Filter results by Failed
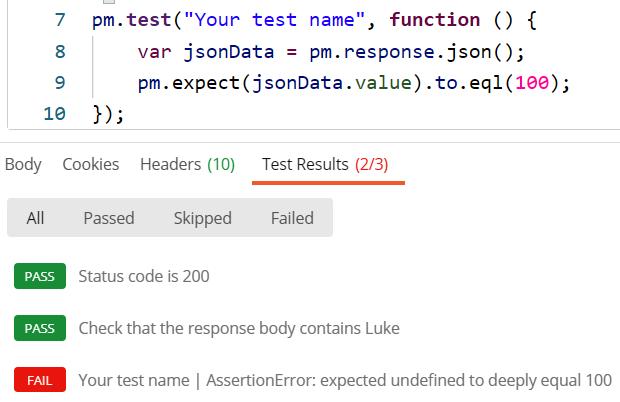Screen dimensions: 620x402 point(292,218)
